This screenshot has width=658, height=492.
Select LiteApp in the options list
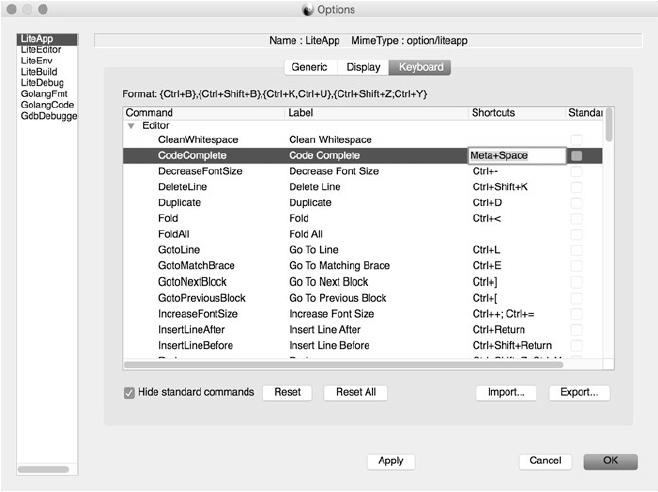coord(47,39)
